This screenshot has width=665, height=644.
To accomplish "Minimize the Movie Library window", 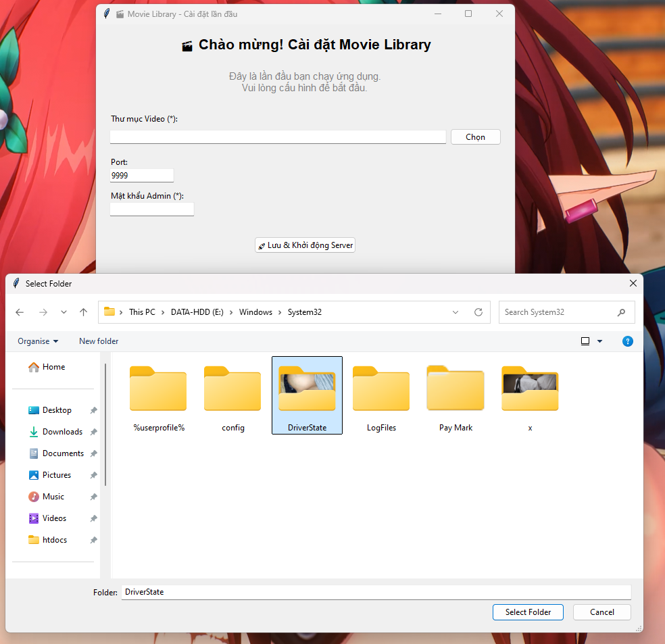I will (x=438, y=14).
